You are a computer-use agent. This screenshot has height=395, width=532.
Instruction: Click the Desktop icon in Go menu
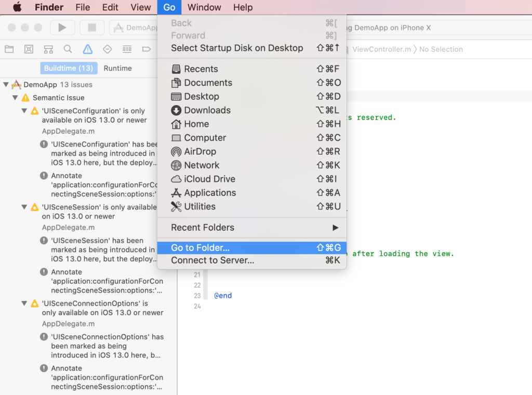(x=176, y=97)
